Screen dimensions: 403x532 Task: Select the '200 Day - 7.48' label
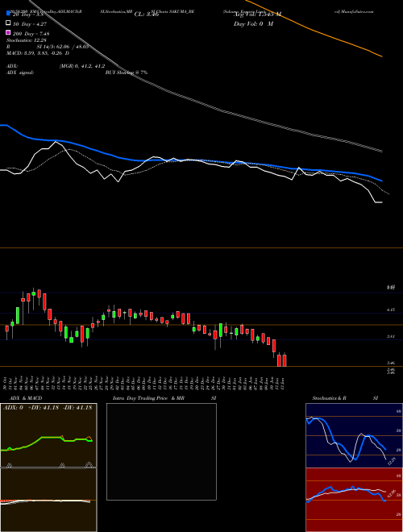(31, 34)
